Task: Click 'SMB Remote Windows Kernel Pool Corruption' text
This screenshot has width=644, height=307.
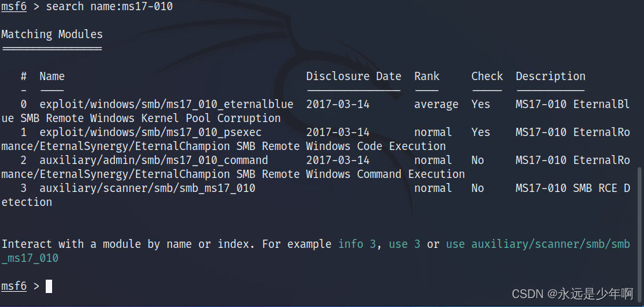Action: point(151,118)
